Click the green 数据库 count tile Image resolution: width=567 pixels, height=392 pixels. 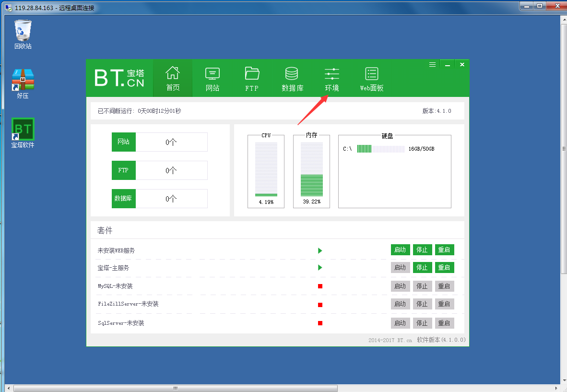124,199
